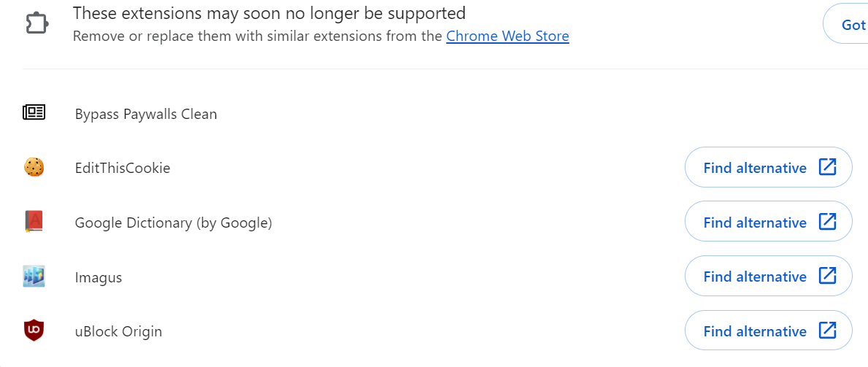868x367 pixels.
Task: Find alternative for Imagus
Action: tap(755, 277)
